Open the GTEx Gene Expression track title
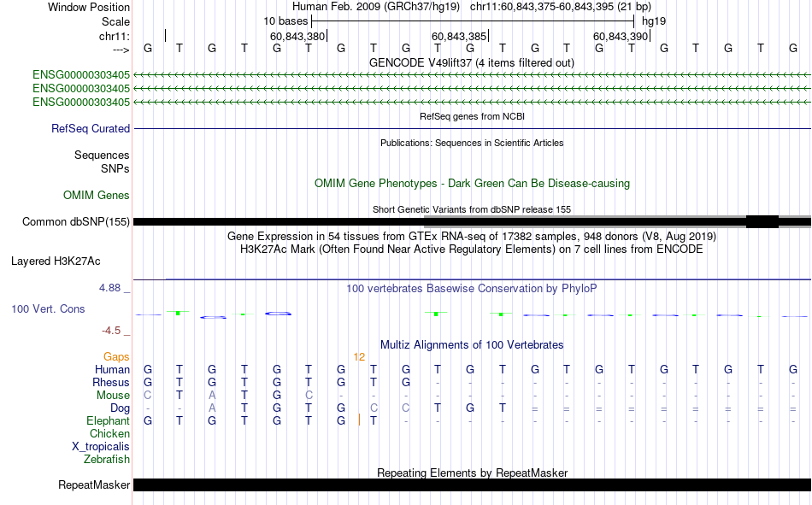812x505 pixels. click(472, 237)
